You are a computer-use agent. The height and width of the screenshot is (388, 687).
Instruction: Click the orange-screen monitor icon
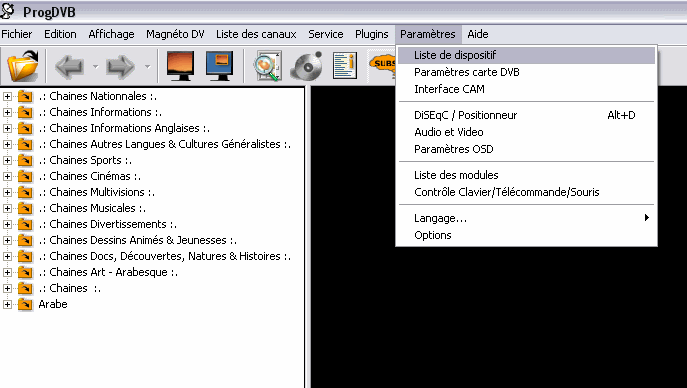click(x=180, y=66)
